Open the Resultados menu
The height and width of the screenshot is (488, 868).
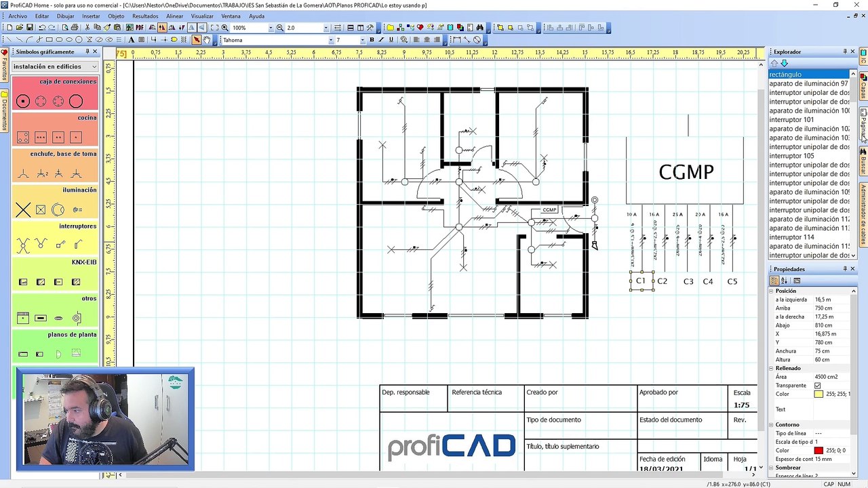[145, 16]
